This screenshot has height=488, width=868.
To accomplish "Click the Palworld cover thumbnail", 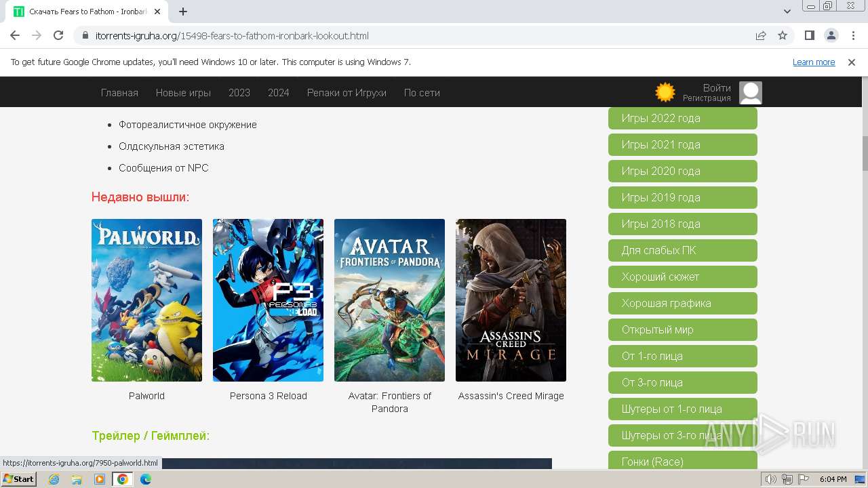I will tap(146, 300).
